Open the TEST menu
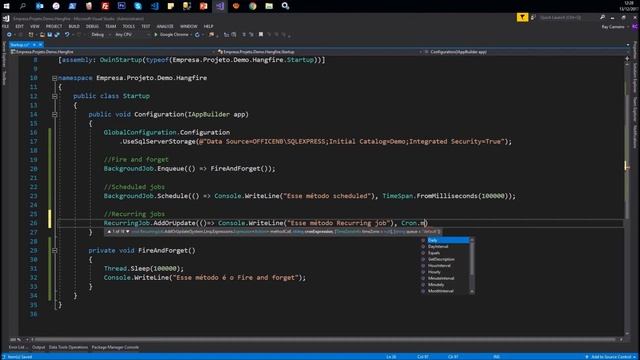This screenshot has width=640, height=360. (146, 26)
